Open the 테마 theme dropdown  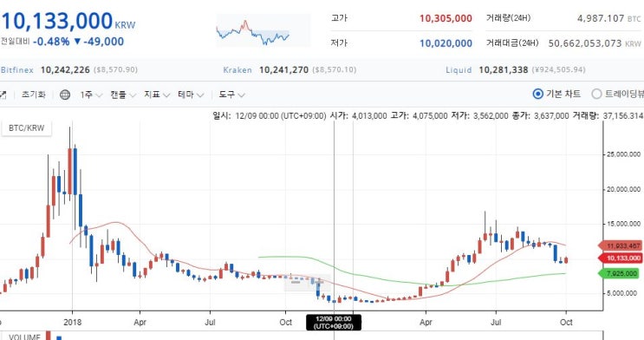(191, 95)
